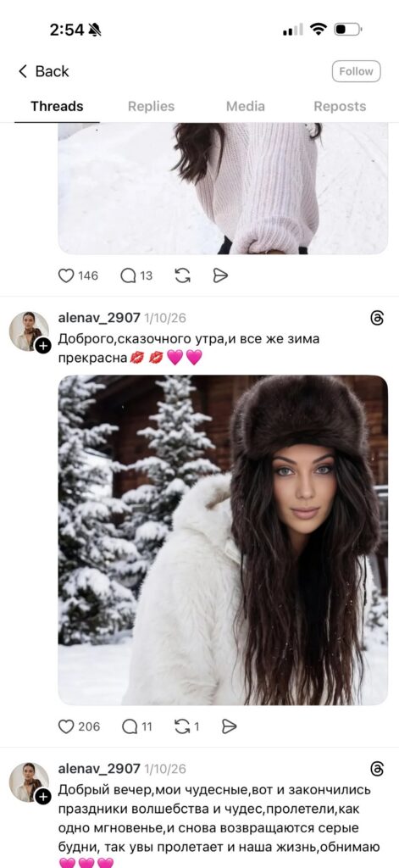Open comments on the post with 11 replies
399x868 pixels.
[130, 726]
